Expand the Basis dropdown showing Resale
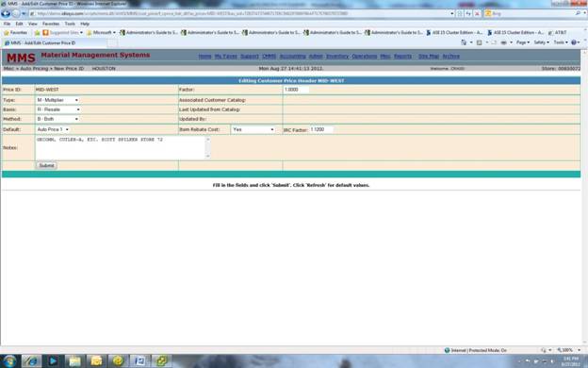Screen dimensions: 588x368 [58, 109]
